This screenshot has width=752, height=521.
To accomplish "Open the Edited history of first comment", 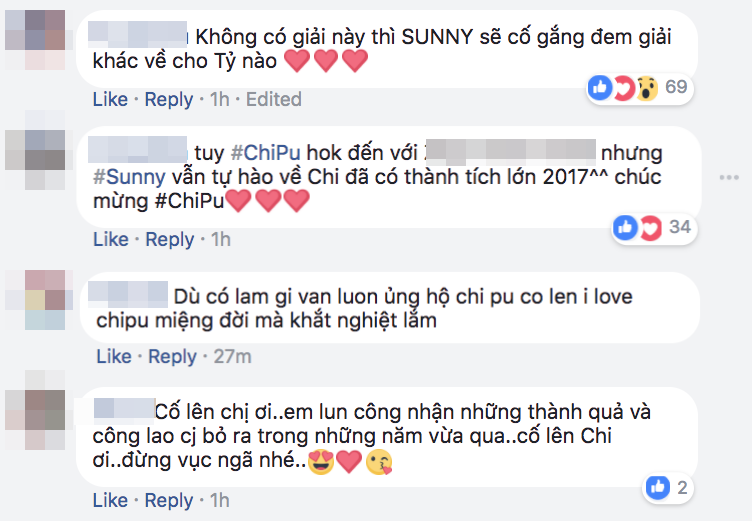I will 273,99.
